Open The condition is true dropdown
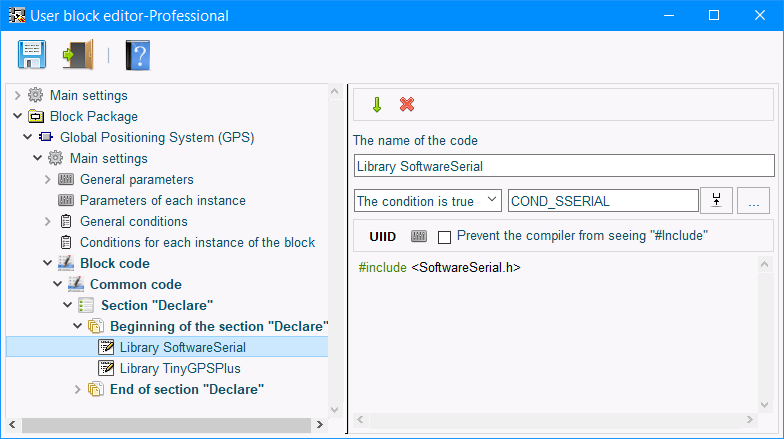The image size is (784, 439). [428, 201]
